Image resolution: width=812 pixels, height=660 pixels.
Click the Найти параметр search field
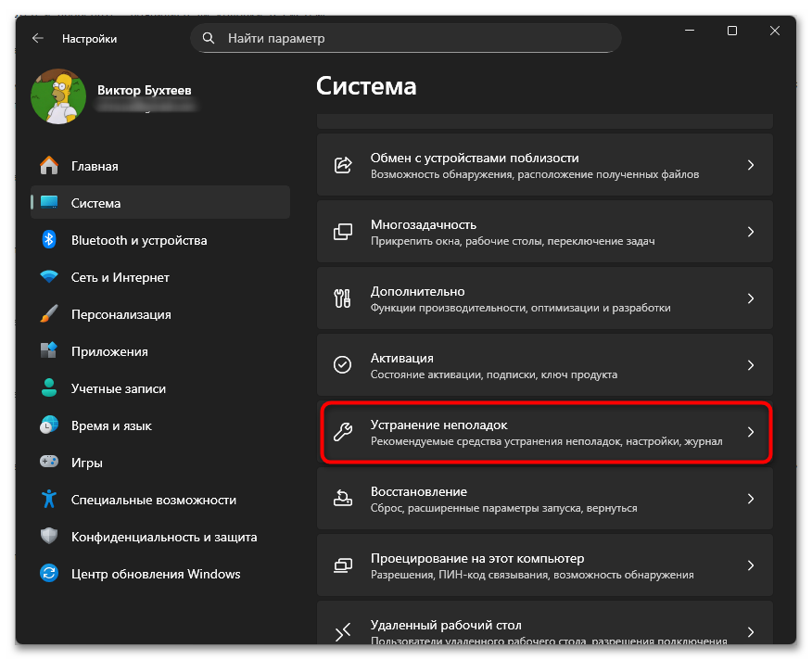coord(405,38)
